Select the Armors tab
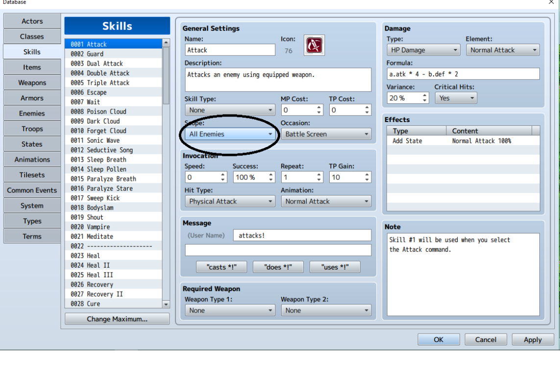This screenshot has width=560, height=392. pyautogui.click(x=32, y=98)
